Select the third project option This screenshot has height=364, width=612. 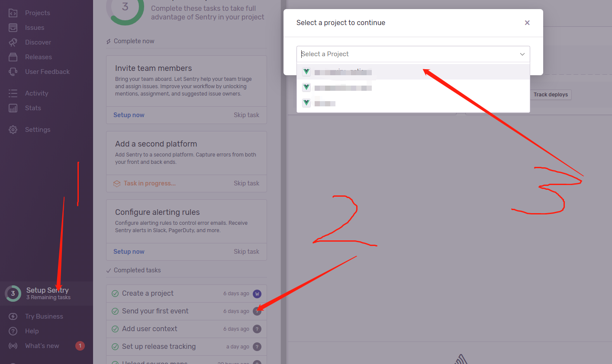pyautogui.click(x=413, y=103)
